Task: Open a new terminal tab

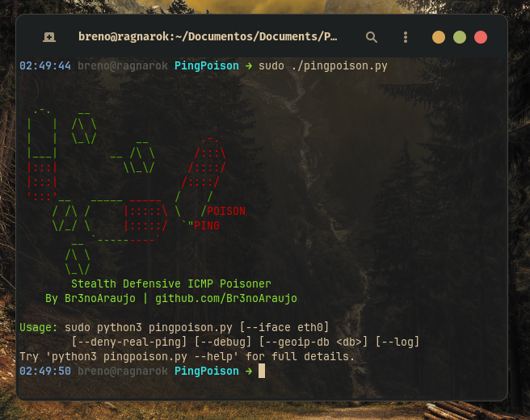Action: click(x=49, y=37)
